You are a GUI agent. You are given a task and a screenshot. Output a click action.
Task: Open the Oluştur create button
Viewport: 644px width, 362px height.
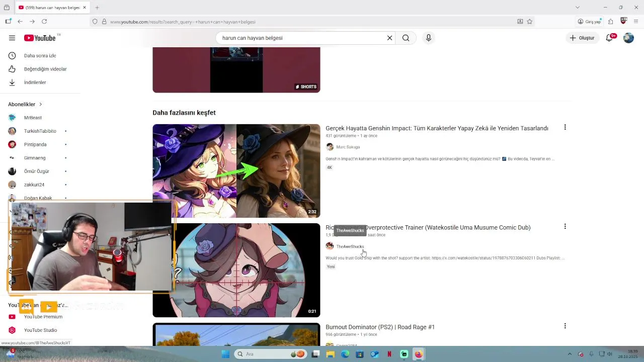click(582, 38)
